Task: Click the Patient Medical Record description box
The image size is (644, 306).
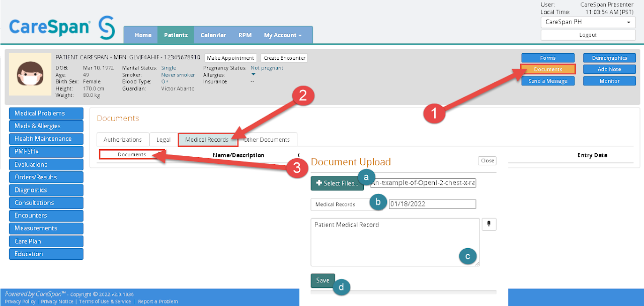Action: point(395,242)
